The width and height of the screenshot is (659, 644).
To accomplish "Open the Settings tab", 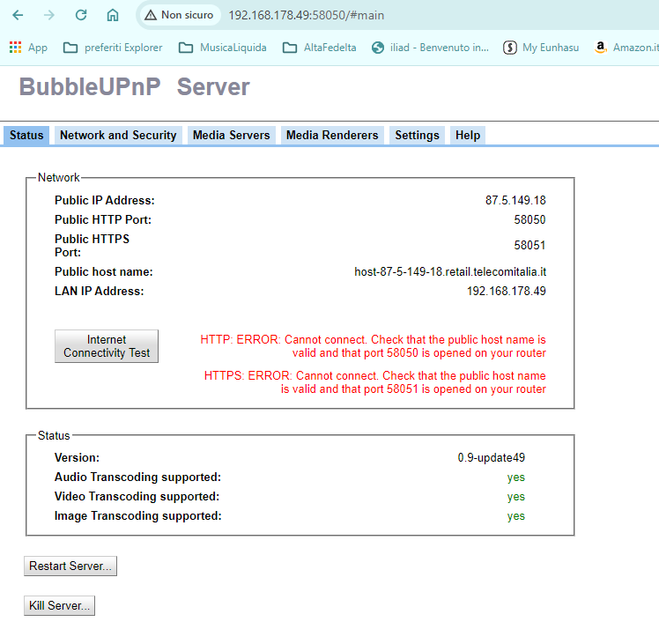I will [x=417, y=136].
